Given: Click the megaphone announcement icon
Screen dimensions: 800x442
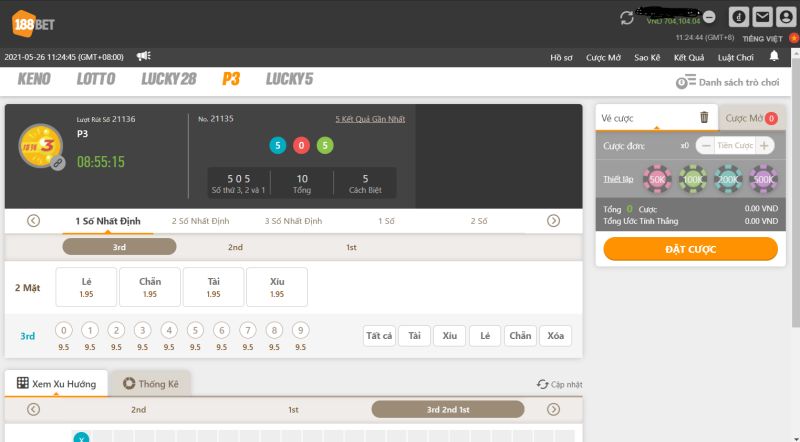Looking at the screenshot, I should (x=144, y=56).
